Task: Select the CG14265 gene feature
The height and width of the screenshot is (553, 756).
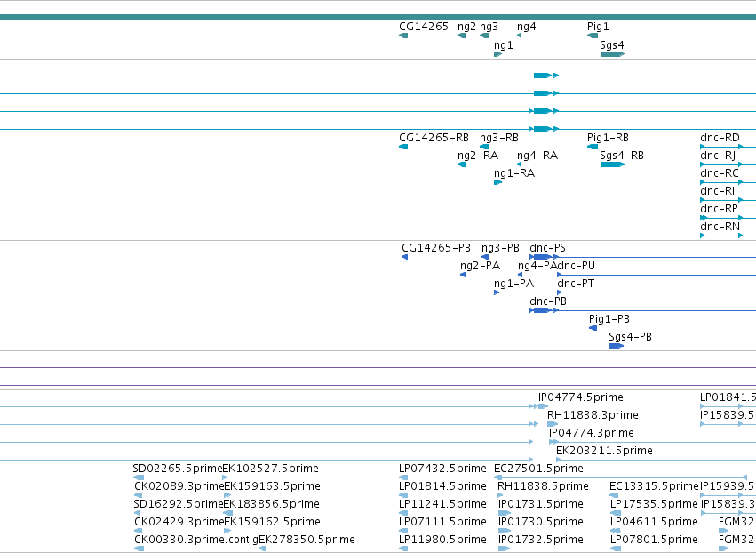Action: (x=403, y=36)
